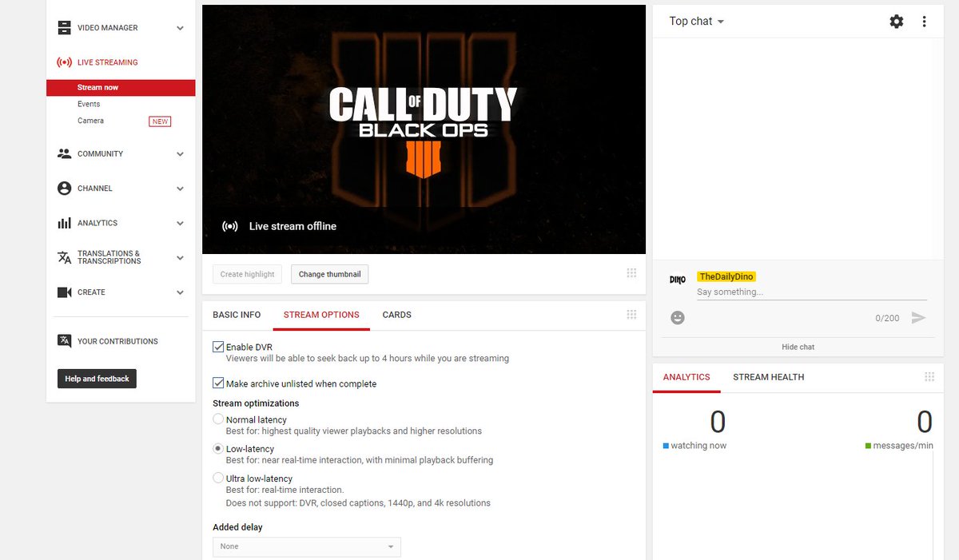The width and height of the screenshot is (959, 560).
Task: Open chat settings gear icon
Action: click(x=897, y=22)
